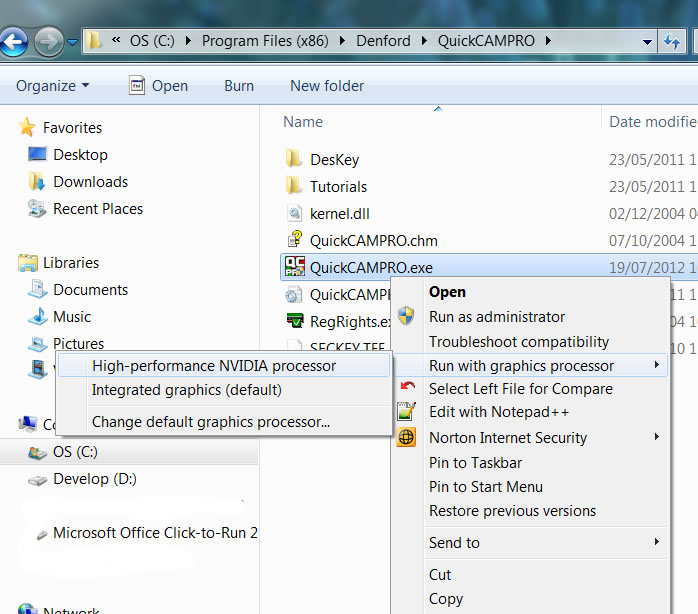Click the kernel.dll file icon
Viewport: 698px width, 614px height.
point(294,213)
